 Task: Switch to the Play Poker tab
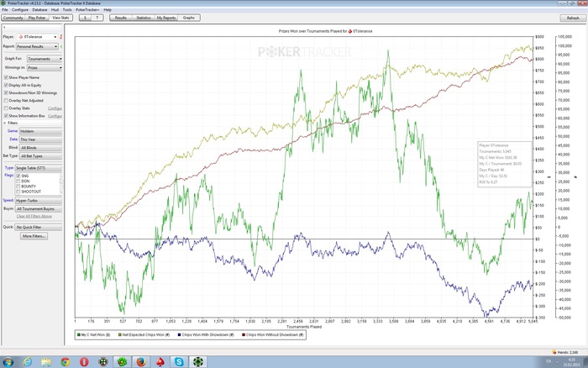pyautogui.click(x=37, y=18)
